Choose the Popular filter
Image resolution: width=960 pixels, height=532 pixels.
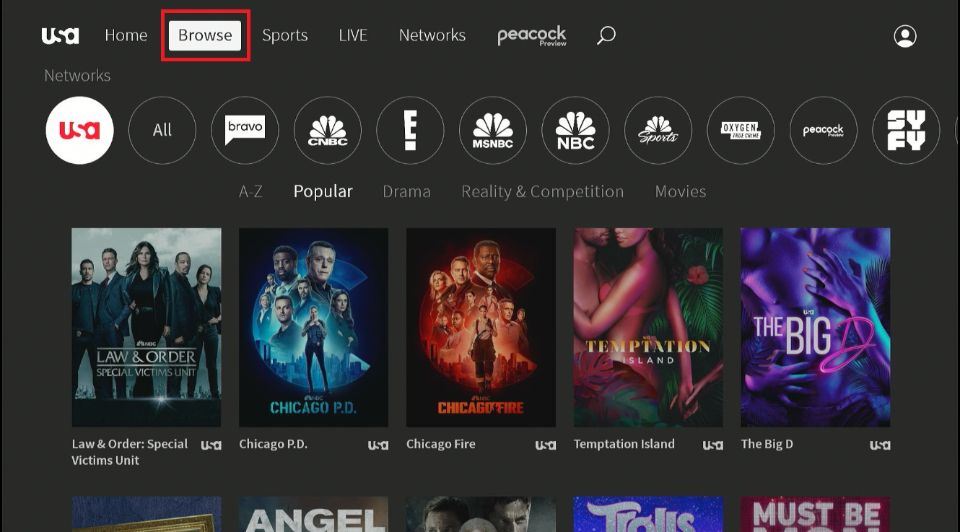[323, 192]
